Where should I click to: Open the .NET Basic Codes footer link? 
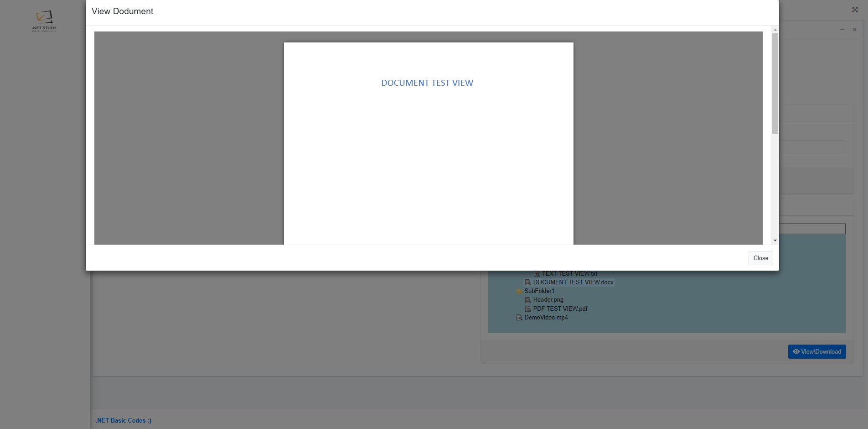coord(124,420)
